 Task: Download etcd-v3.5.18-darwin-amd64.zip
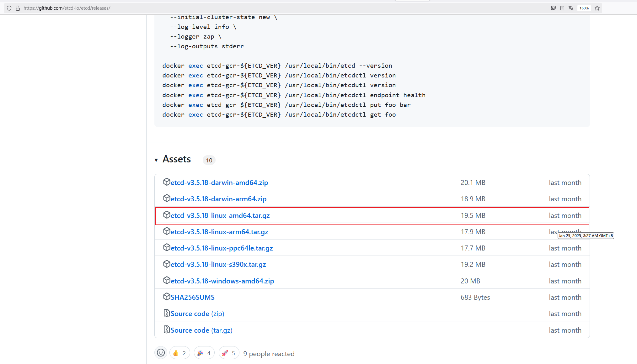click(219, 182)
